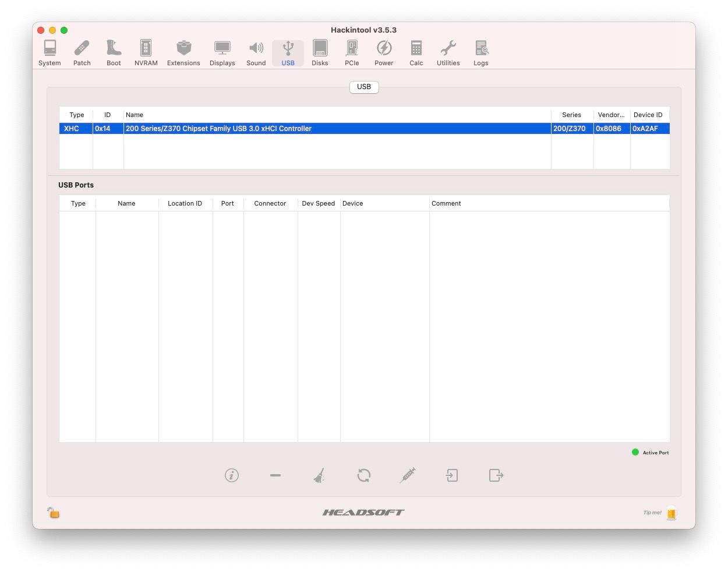
Task: Click the broom clear-all icon
Action: coord(319,475)
